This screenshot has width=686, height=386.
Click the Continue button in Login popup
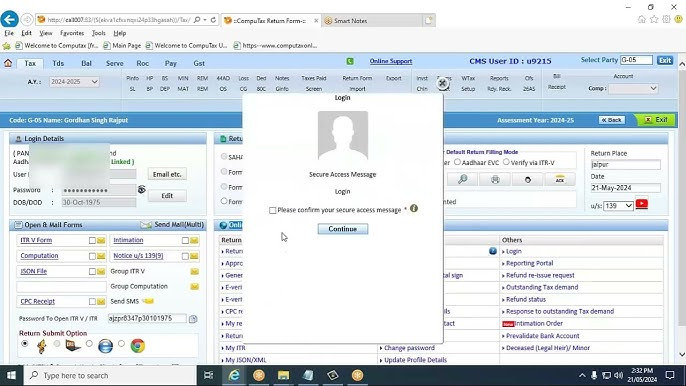343,229
